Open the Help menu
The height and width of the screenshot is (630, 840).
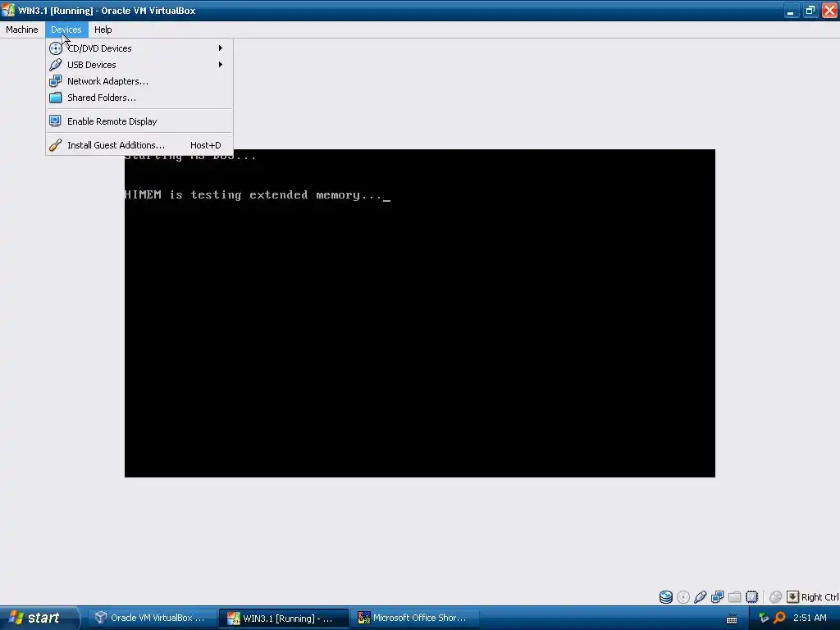point(103,30)
